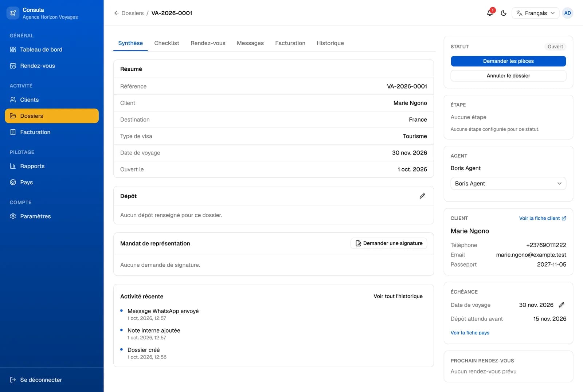Image resolution: width=583 pixels, height=392 pixels.
Task: Open the notifications bell icon
Action: point(490,13)
